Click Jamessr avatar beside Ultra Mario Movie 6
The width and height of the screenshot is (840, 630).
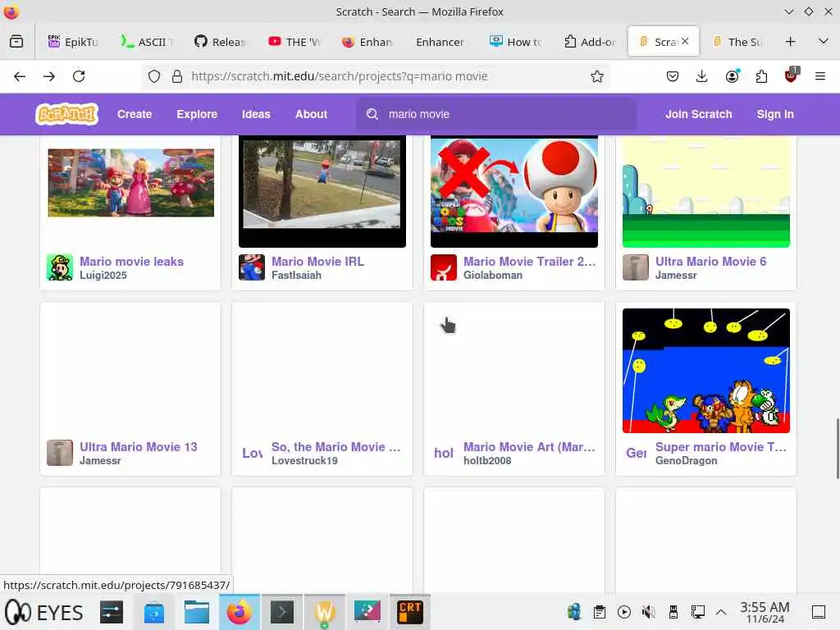pos(636,267)
